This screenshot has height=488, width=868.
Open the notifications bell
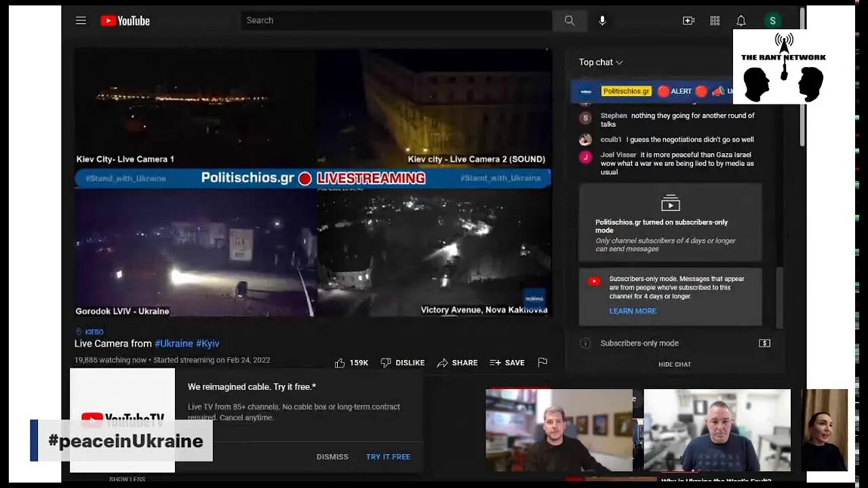[x=741, y=20]
